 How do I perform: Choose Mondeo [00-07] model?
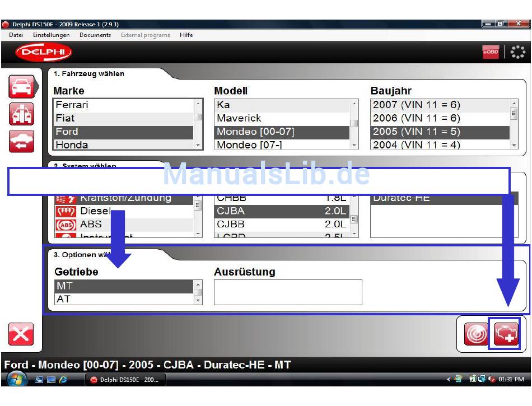pyautogui.click(x=282, y=132)
